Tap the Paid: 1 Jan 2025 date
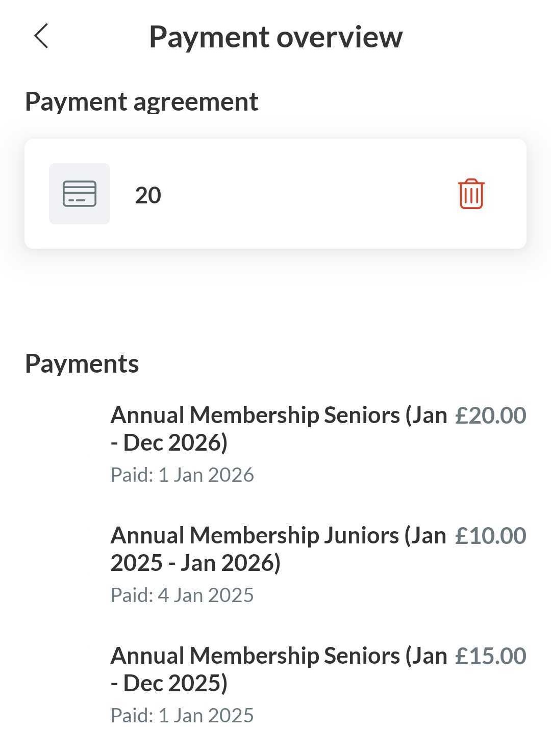Screen dimensions: 551x756 coord(182,716)
